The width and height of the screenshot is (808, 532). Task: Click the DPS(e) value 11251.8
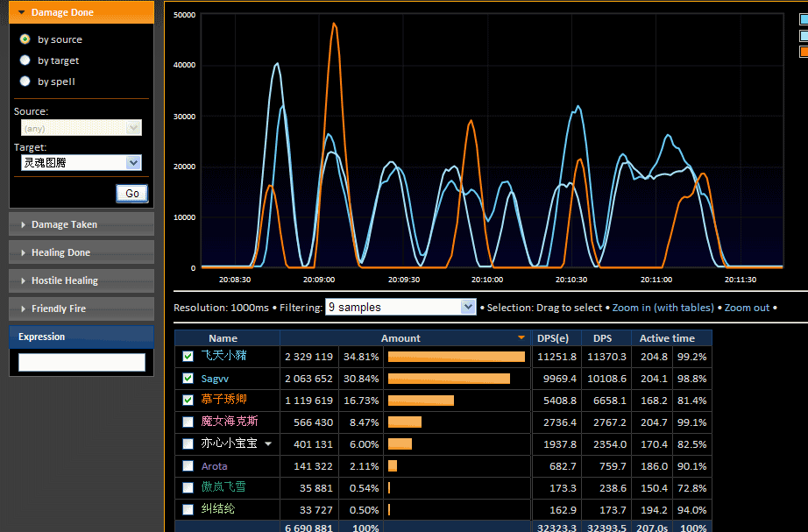click(x=557, y=357)
